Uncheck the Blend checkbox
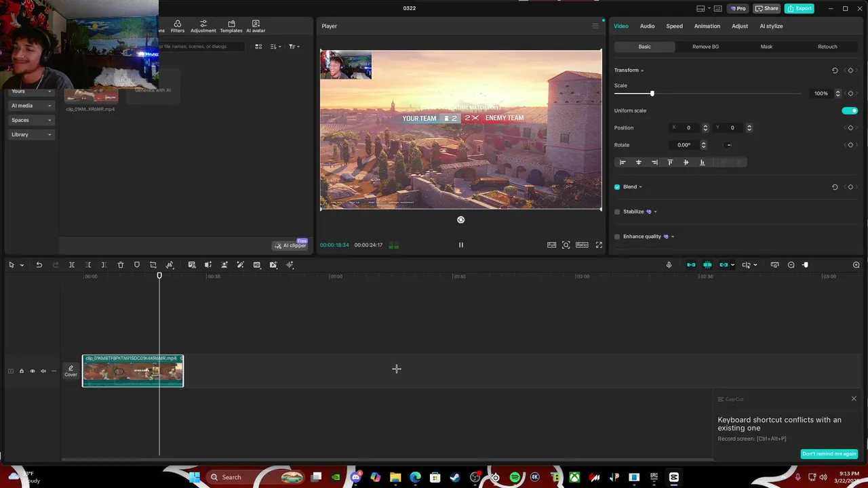 [617, 187]
